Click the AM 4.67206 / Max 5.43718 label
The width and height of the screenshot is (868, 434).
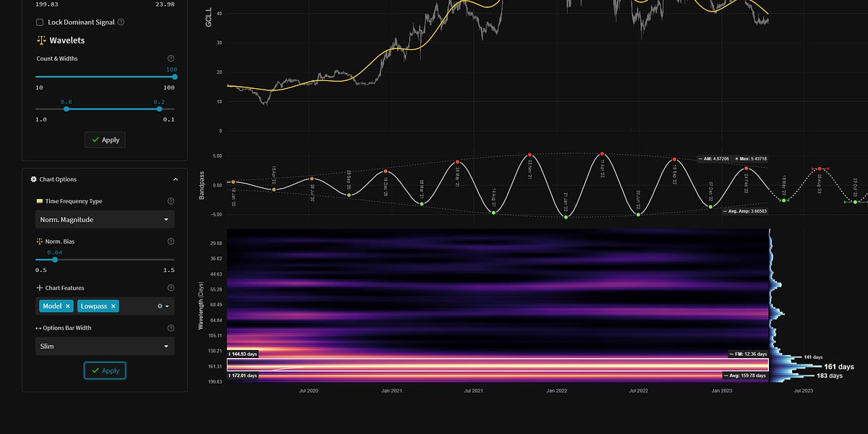tap(734, 158)
